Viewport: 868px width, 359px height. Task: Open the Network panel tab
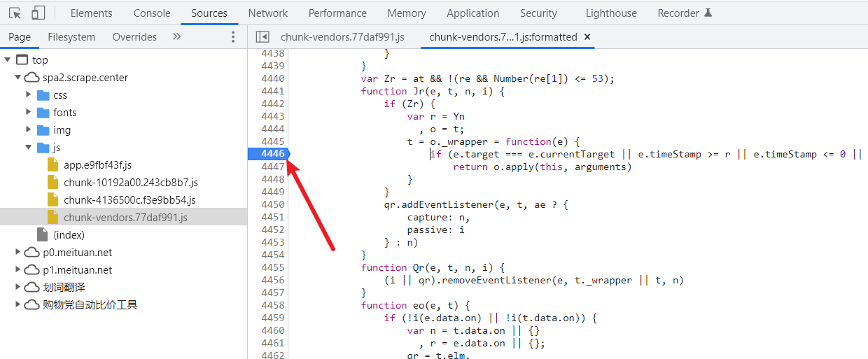click(x=268, y=13)
